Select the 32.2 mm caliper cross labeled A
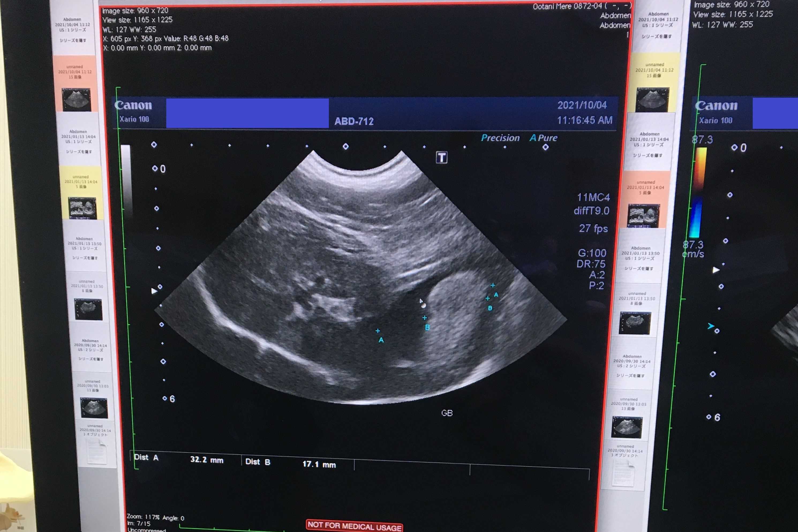798x532 pixels. click(378, 331)
